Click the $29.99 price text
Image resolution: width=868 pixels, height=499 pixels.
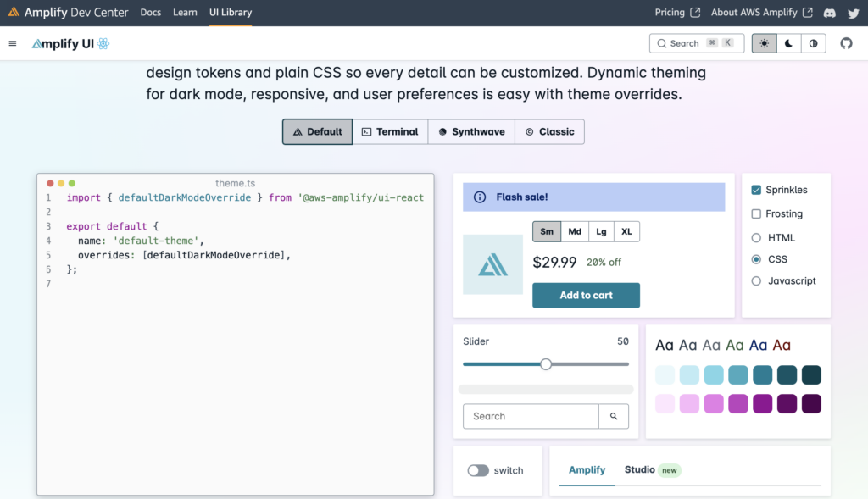pos(554,263)
